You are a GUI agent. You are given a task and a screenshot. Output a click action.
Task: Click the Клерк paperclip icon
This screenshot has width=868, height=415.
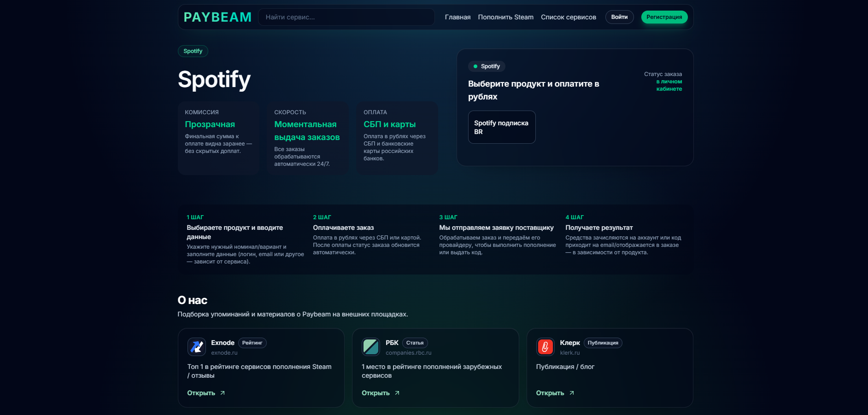[545, 347]
